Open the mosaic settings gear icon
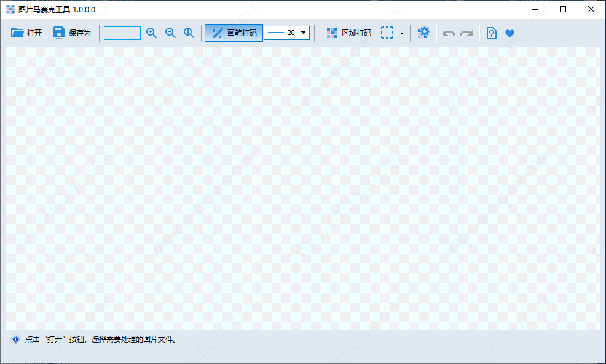Viewport: 606px width, 364px height. [x=423, y=33]
